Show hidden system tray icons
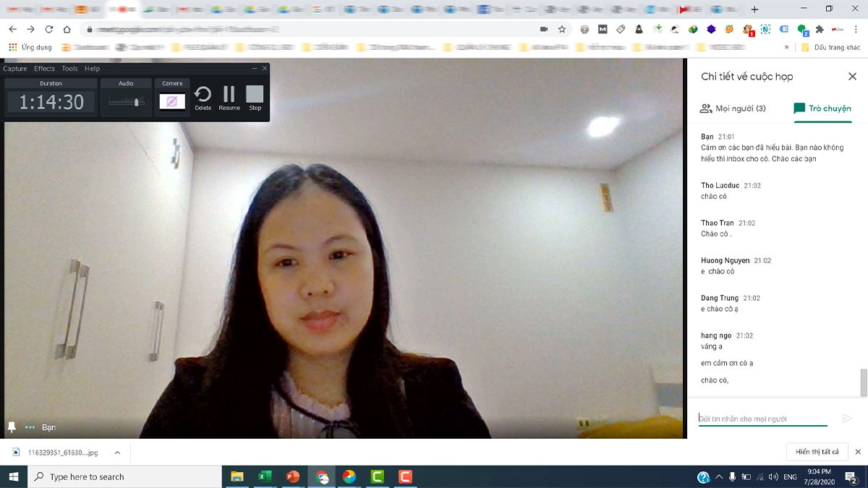This screenshot has width=868, height=488. (x=718, y=477)
